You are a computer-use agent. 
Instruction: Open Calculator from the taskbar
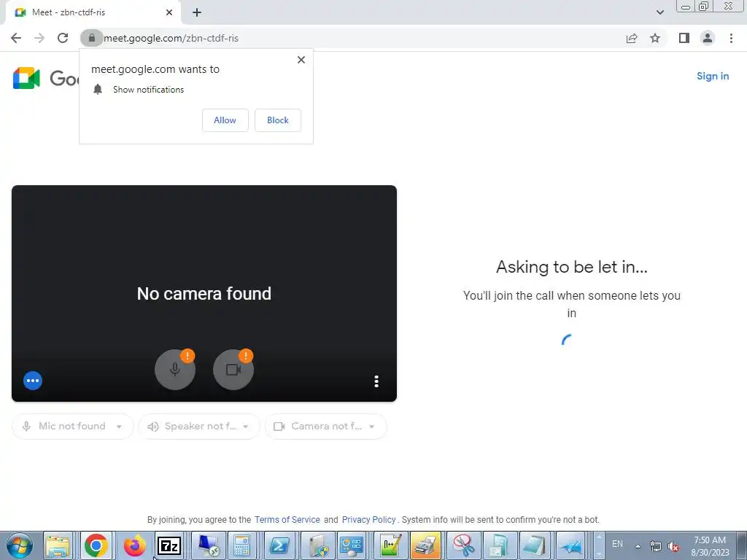(241, 545)
